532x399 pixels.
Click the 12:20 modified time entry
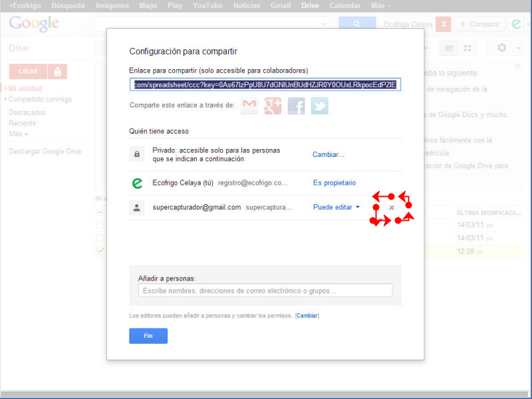pos(465,251)
